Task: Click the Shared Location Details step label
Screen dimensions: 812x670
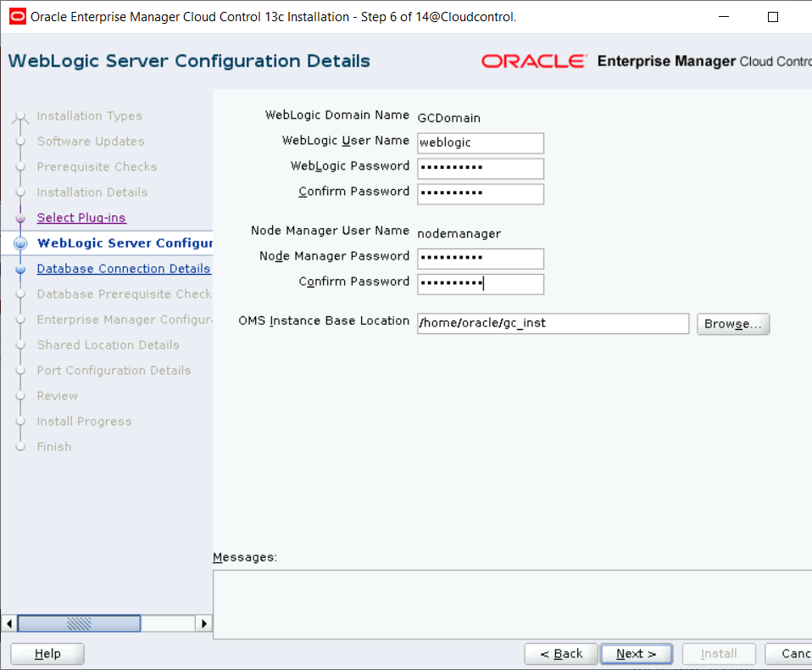Action: point(108,344)
